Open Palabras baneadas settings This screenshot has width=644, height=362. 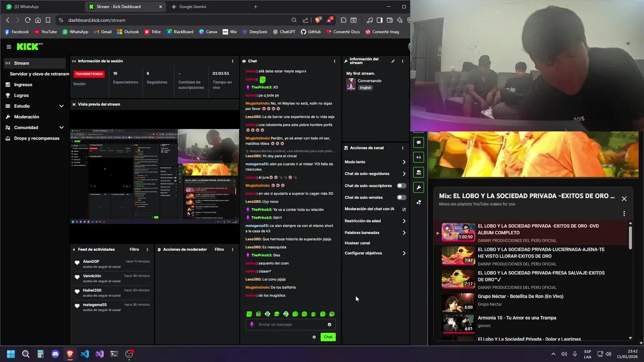pos(375,233)
